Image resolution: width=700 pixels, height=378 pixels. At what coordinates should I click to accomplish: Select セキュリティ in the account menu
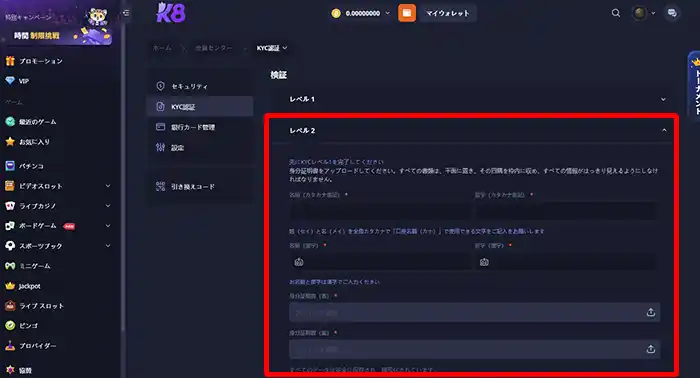pos(200,86)
